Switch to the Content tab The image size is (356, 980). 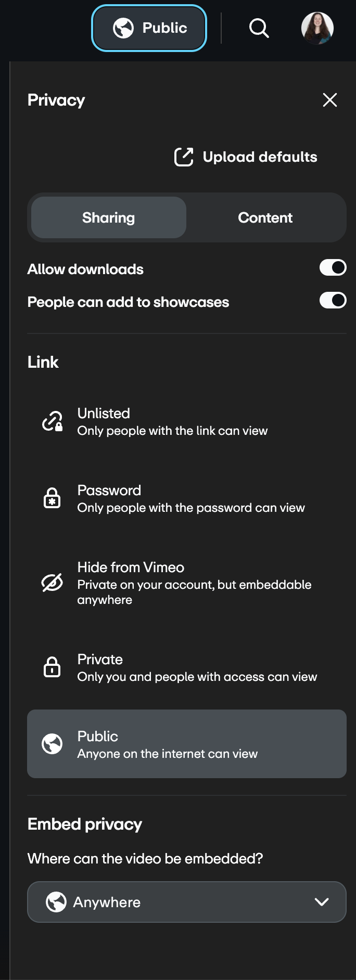coord(265,217)
